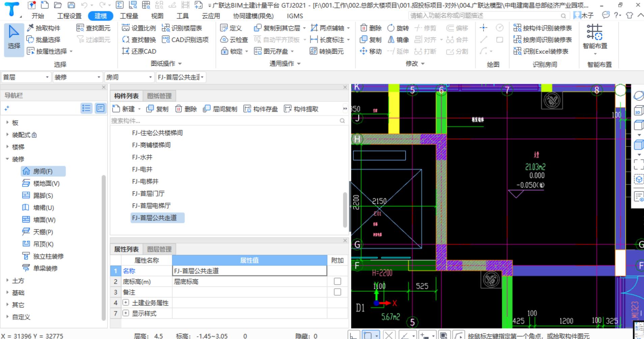Expand 楼梯 in navigation tree
Screen dimensions: 644x339
tap(7, 147)
